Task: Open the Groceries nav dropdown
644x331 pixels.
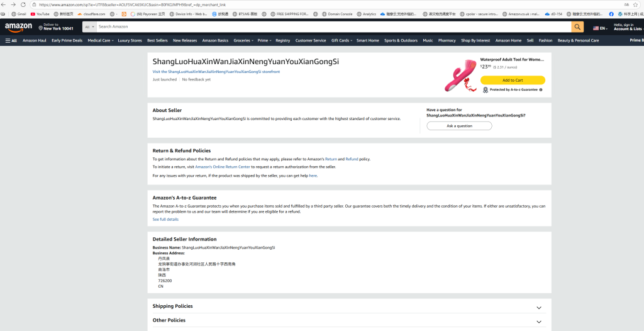Action: pyautogui.click(x=243, y=40)
